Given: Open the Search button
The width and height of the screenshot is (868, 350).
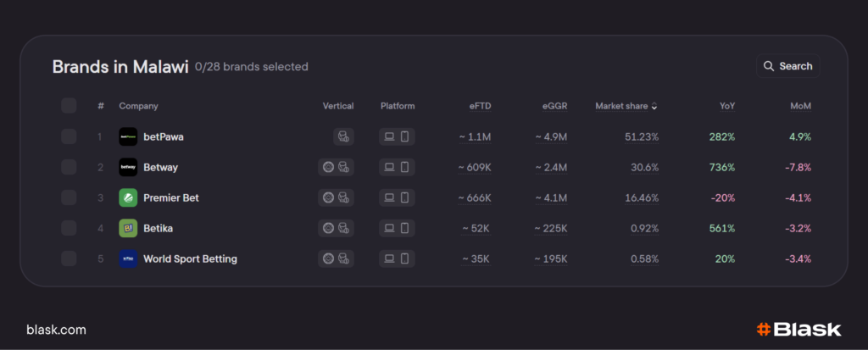Looking at the screenshot, I should point(787,66).
